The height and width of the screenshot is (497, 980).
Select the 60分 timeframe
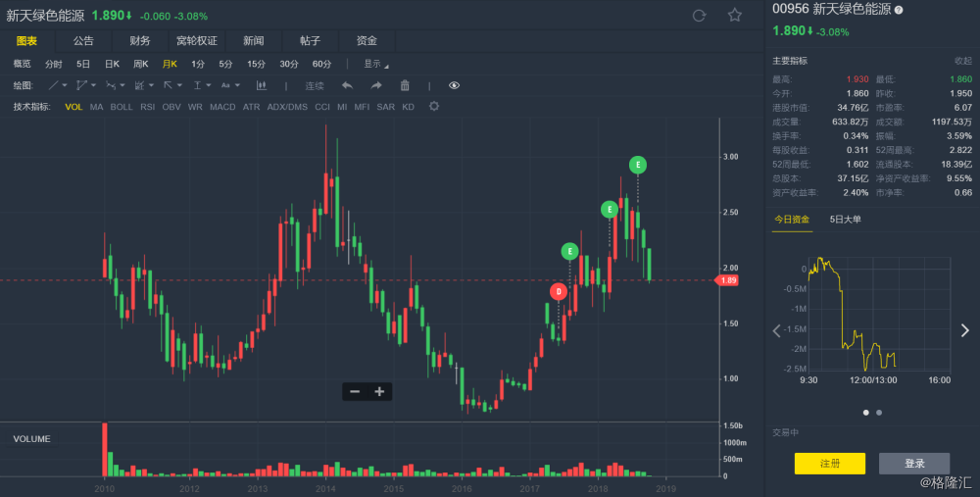[x=321, y=64]
